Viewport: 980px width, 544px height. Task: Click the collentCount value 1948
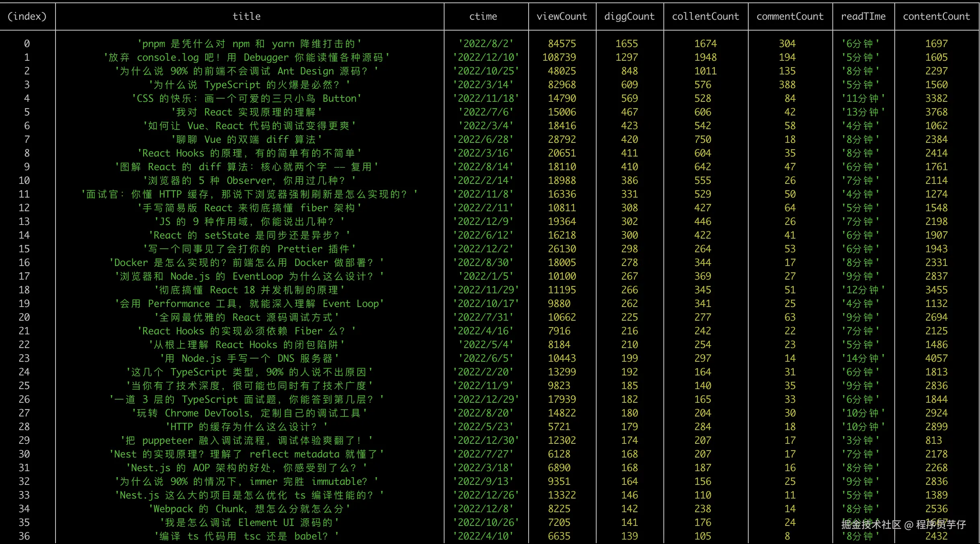[x=705, y=58]
